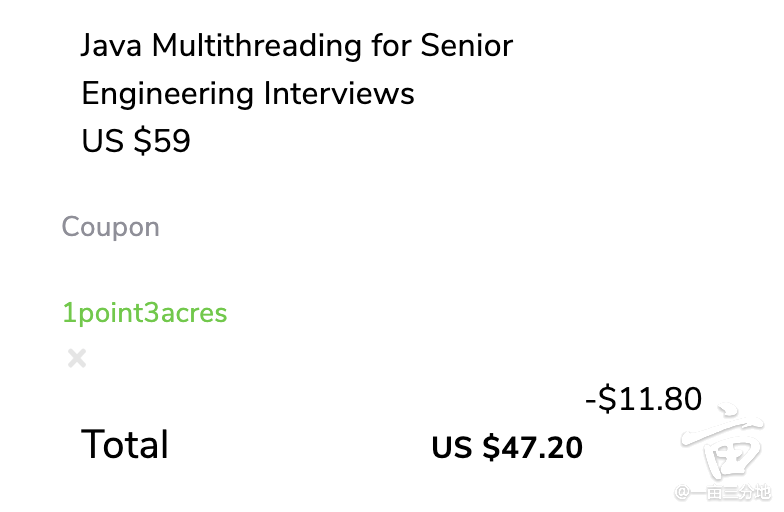Click the 1point3acres coupon code
Image resolution: width=784 pixels, height=512 pixels.
pyautogui.click(x=144, y=313)
